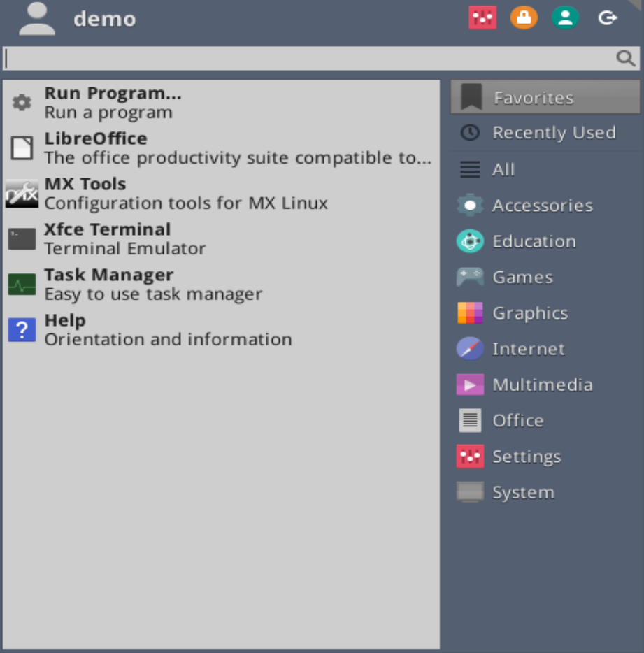Image resolution: width=644 pixels, height=653 pixels.
Task: Launch 'Task Manager' entry title
Action: click(x=109, y=275)
